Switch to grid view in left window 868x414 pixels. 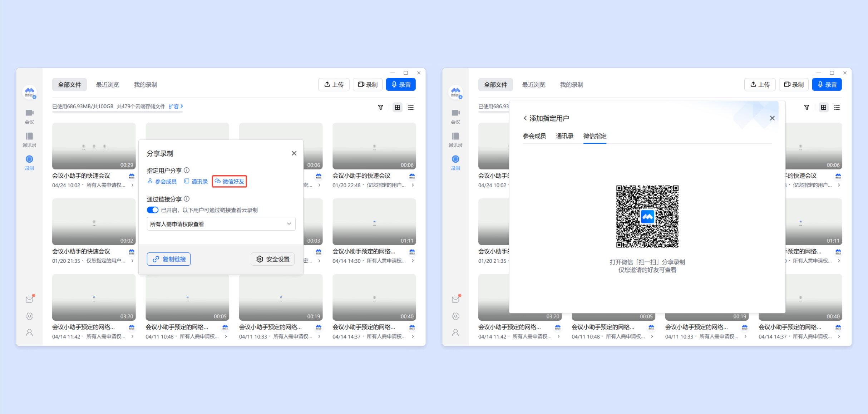point(397,107)
